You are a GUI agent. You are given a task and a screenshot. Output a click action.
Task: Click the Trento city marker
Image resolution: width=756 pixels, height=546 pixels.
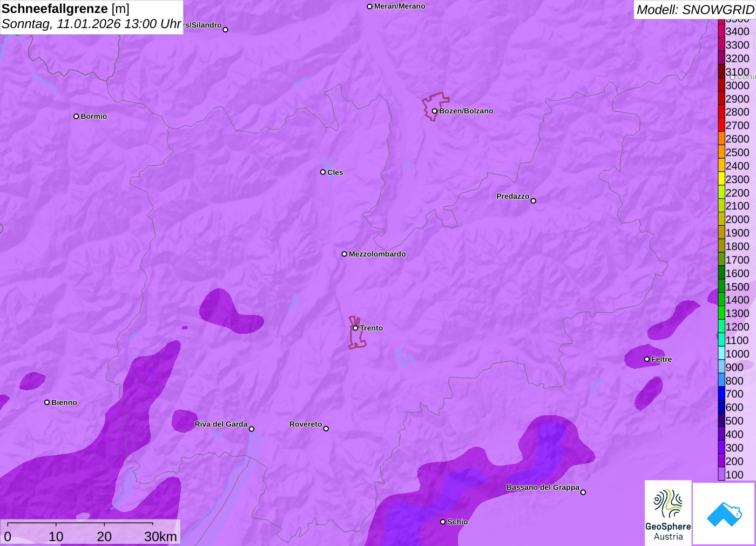(355, 328)
